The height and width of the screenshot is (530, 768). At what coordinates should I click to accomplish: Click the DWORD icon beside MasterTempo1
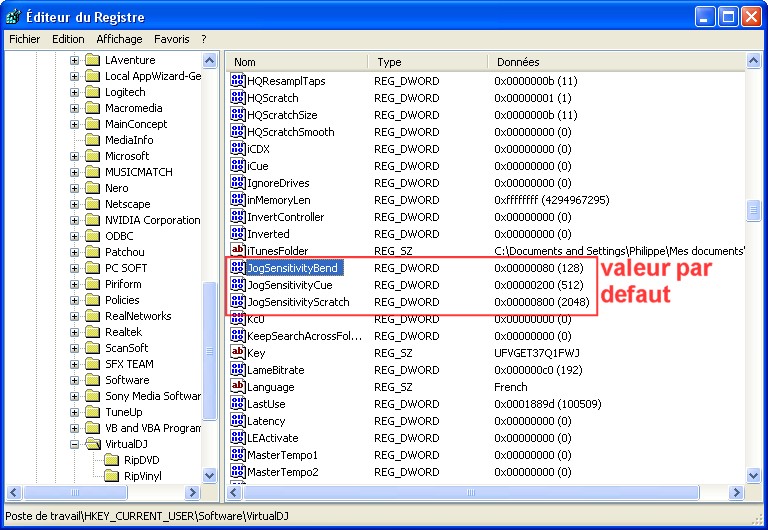(x=238, y=455)
